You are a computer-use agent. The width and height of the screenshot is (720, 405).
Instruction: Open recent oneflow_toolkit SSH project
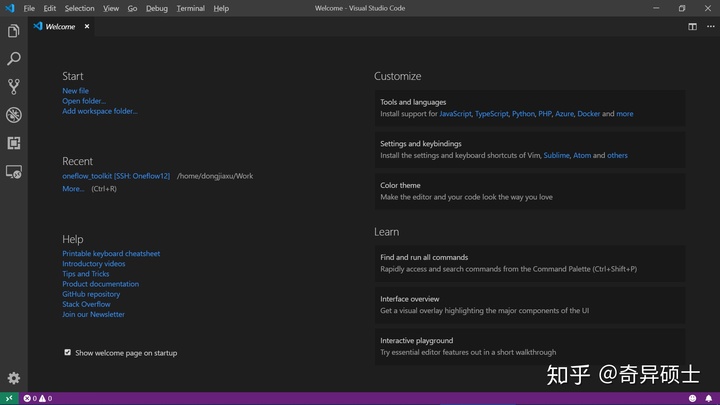(116, 176)
